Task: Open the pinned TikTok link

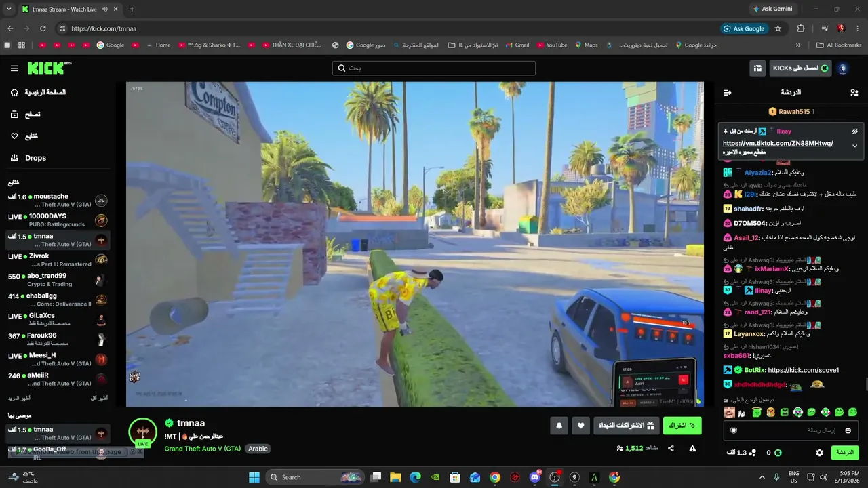Action: (x=778, y=144)
